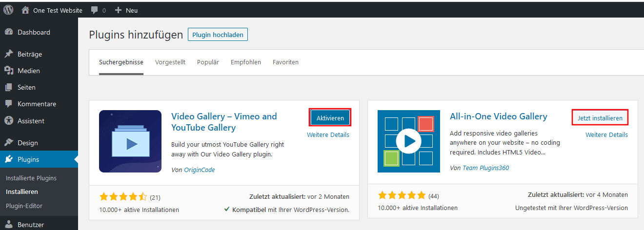Click the Benutzer user icon
This screenshot has width=644, height=230.
8,225
